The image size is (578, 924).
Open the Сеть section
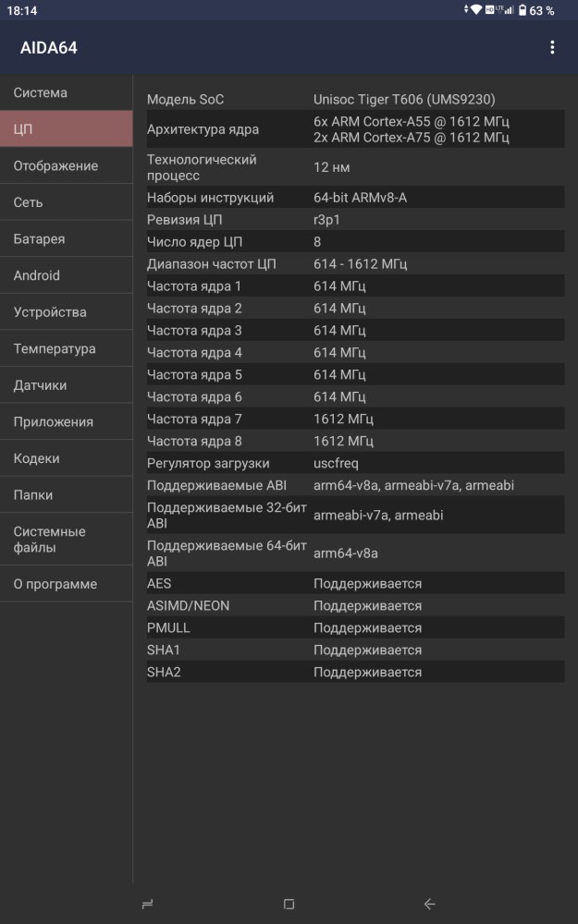(67, 202)
